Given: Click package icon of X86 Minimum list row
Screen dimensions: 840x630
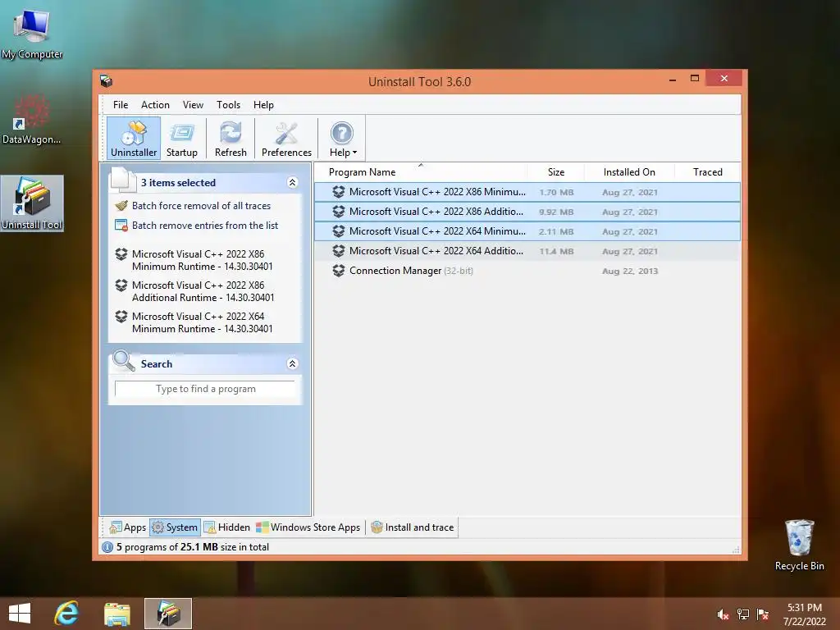Looking at the screenshot, I should (339, 192).
